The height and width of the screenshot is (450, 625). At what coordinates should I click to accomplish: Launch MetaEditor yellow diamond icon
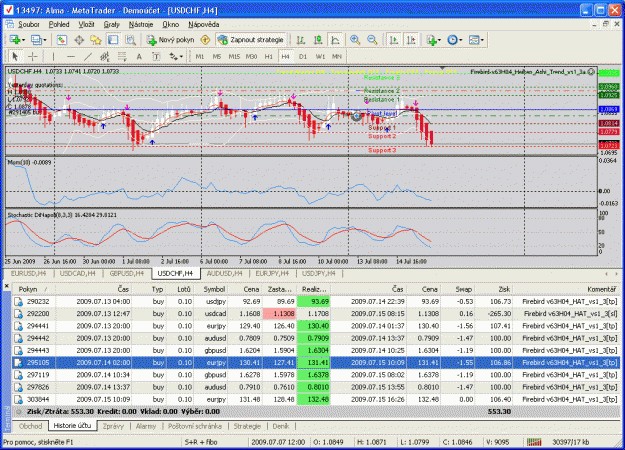click(x=205, y=40)
